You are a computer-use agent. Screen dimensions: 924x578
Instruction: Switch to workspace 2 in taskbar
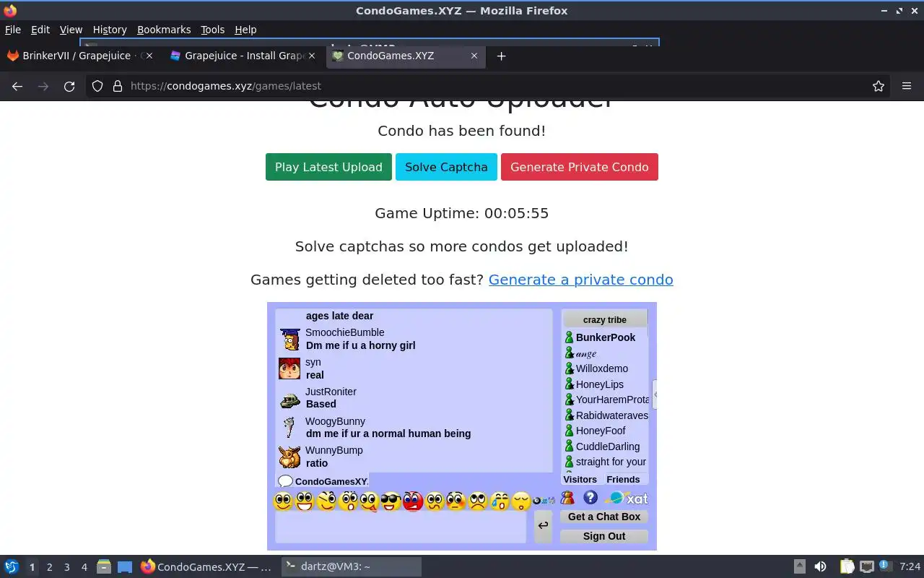click(49, 567)
